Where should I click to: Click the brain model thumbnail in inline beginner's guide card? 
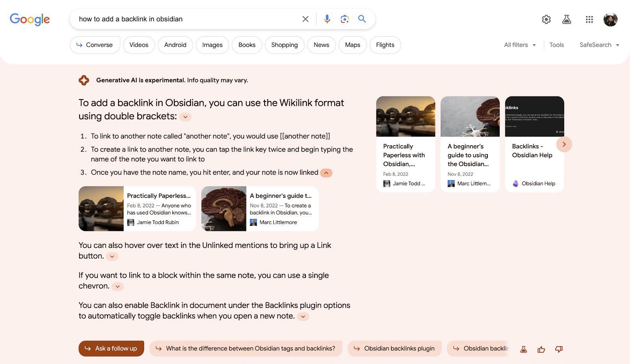(x=224, y=209)
